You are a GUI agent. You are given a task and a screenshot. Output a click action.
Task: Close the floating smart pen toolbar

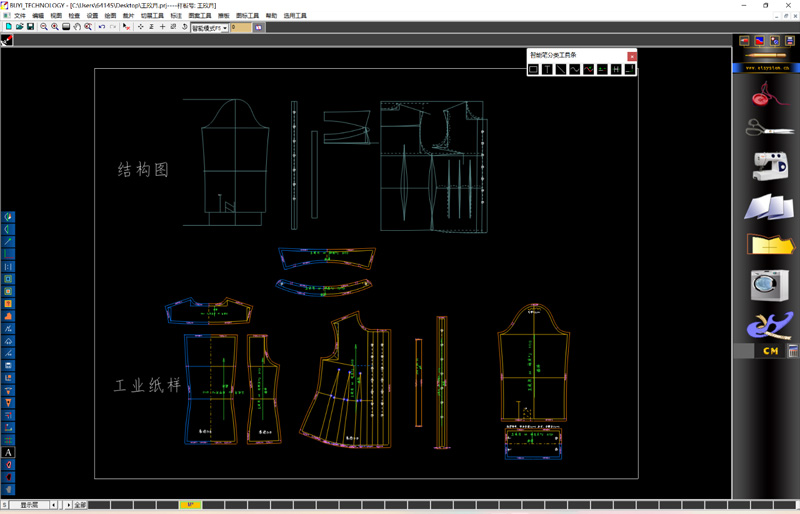pos(632,56)
